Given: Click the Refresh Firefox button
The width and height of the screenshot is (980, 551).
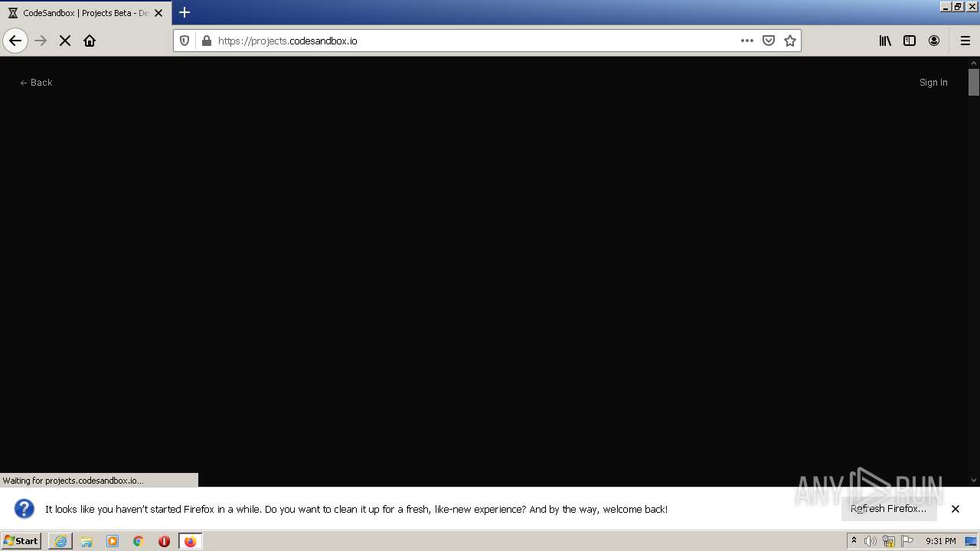Looking at the screenshot, I should pyautogui.click(x=889, y=509).
